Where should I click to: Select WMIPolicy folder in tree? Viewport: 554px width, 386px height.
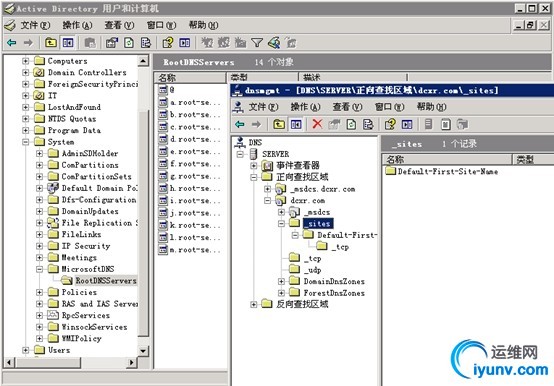pyautogui.click(x=82, y=338)
